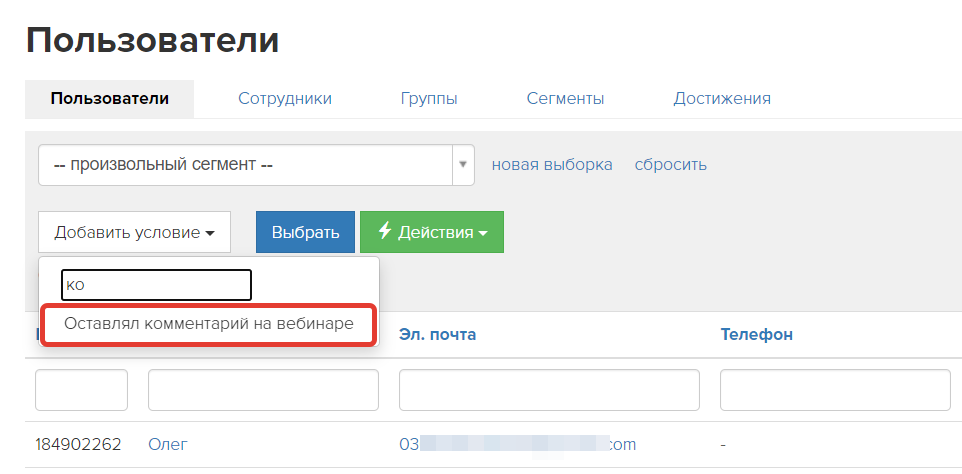Open the Достижения tab

[x=722, y=99]
